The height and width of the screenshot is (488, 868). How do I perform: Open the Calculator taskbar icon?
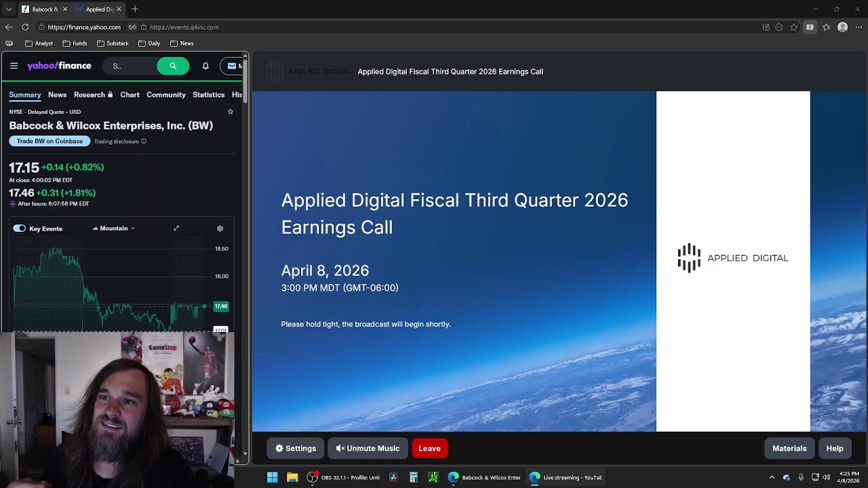click(x=413, y=477)
